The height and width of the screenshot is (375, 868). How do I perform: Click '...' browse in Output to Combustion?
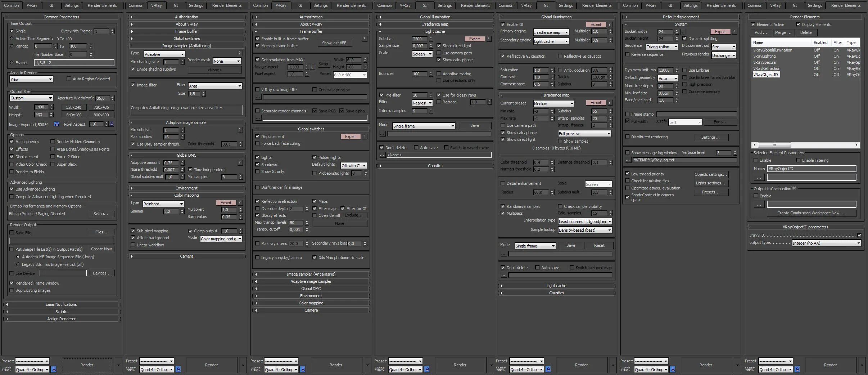click(759, 204)
